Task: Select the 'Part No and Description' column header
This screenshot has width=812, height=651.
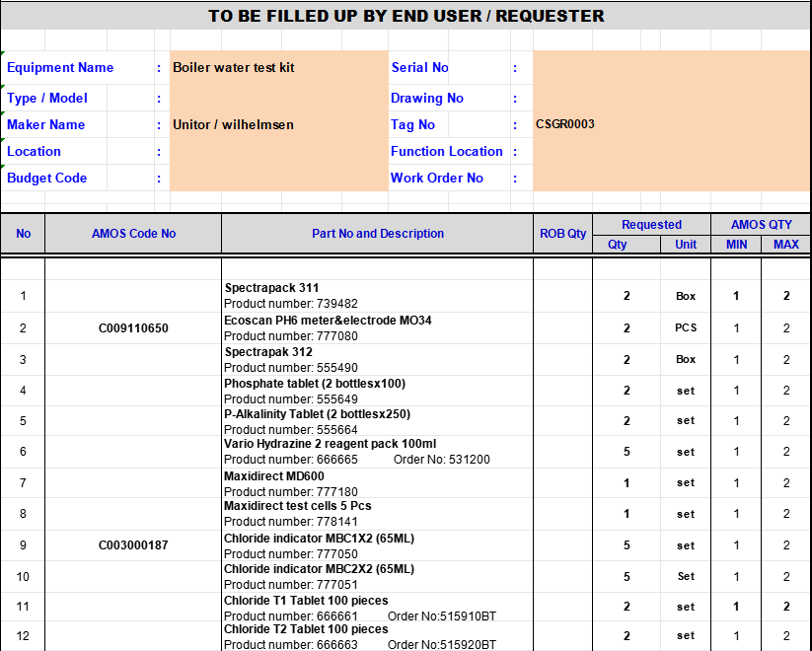Action: point(377,234)
